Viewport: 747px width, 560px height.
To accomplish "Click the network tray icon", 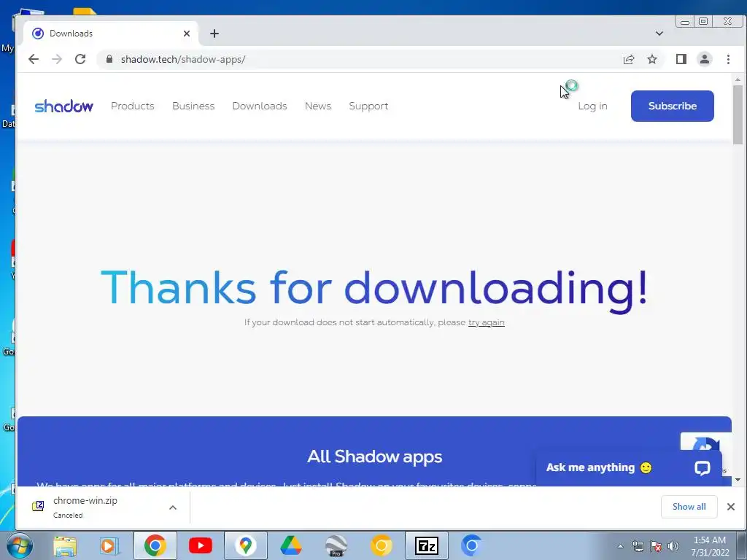I will tap(638, 546).
